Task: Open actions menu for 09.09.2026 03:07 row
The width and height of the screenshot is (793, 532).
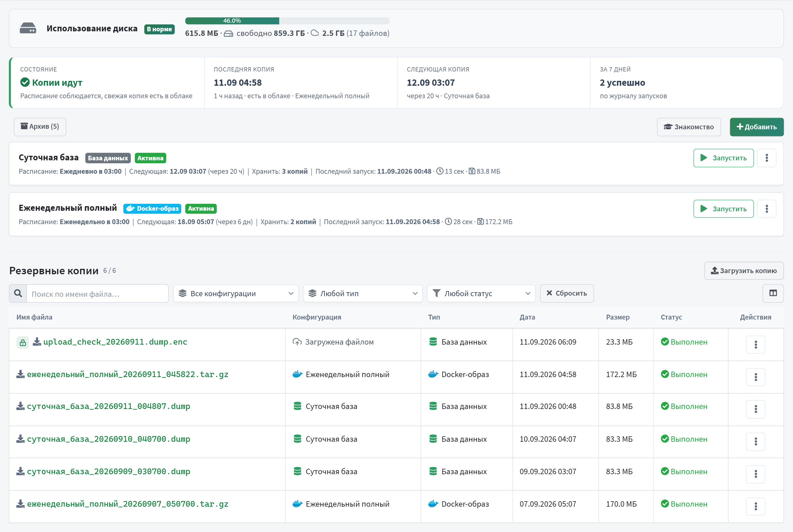Action: pos(755,474)
